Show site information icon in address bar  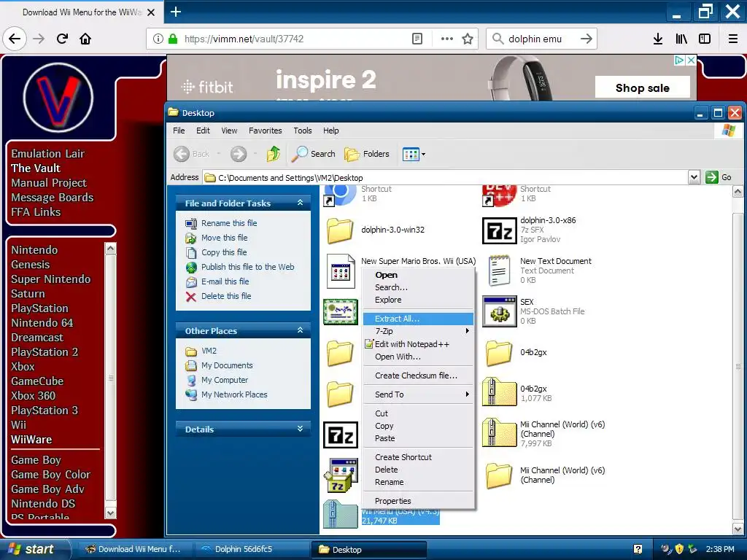pyautogui.click(x=158, y=39)
